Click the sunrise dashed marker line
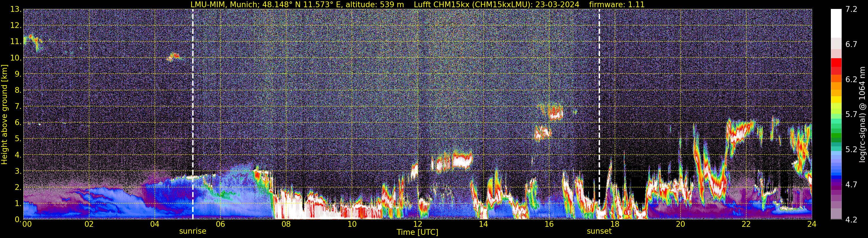868x238 pixels. (193, 114)
